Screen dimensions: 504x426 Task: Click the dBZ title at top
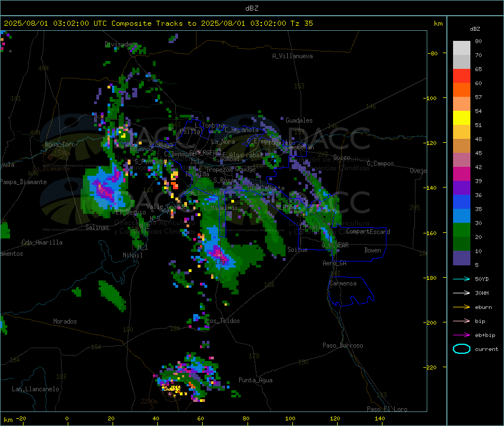point(251,8)
